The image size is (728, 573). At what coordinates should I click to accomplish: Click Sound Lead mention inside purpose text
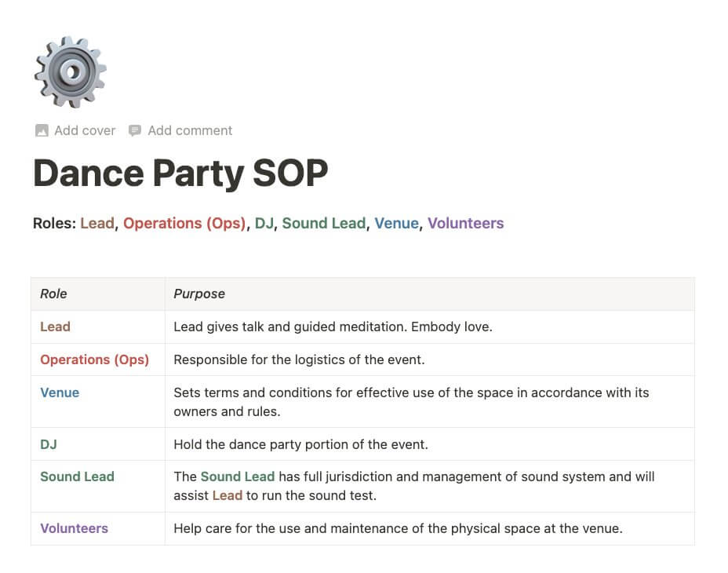tap(238, 476)
